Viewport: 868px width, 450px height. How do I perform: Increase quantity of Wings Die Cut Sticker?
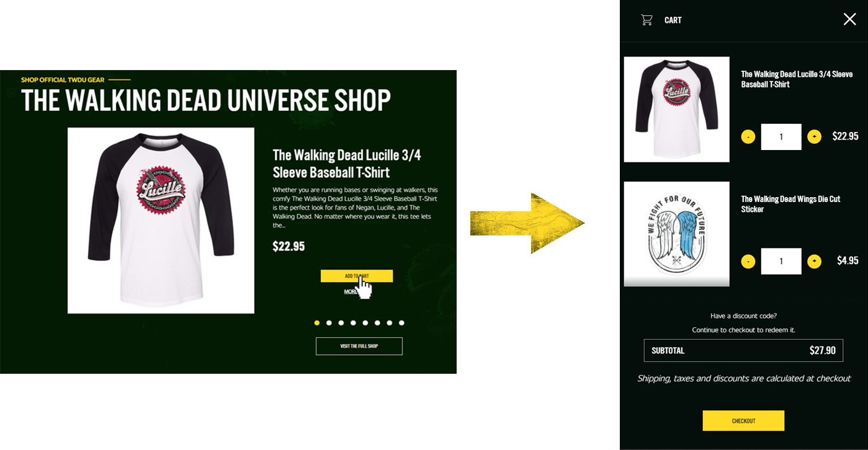[x=814, y=262]
